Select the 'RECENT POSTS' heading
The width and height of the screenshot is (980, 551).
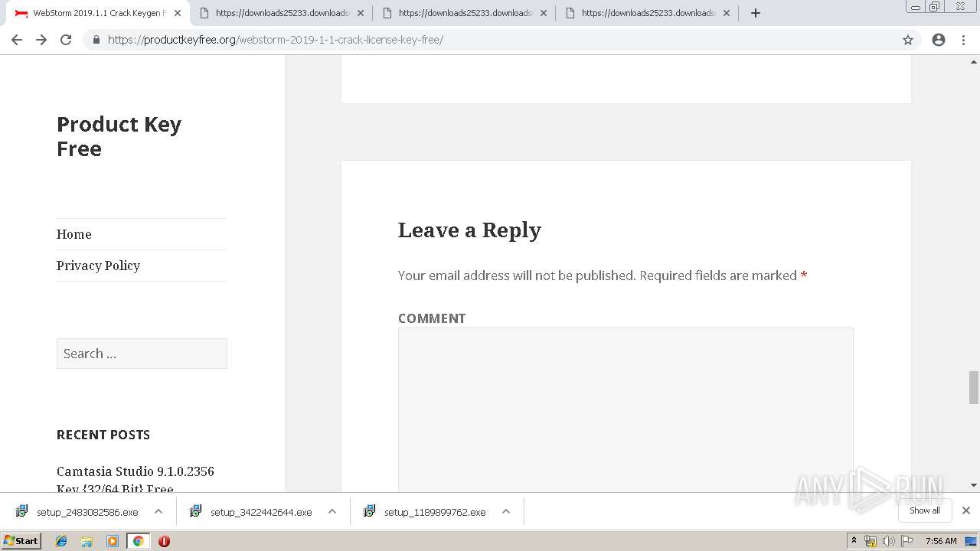[103, 435]
